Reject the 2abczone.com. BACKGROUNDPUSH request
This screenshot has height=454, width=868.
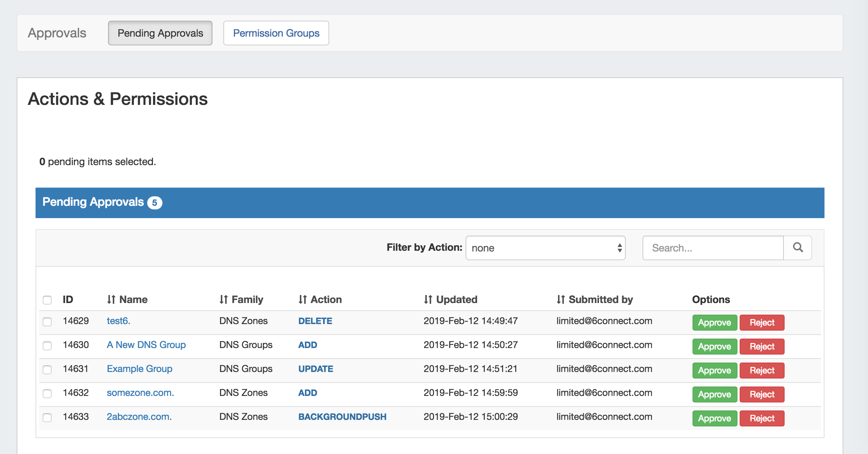(762, 418)
